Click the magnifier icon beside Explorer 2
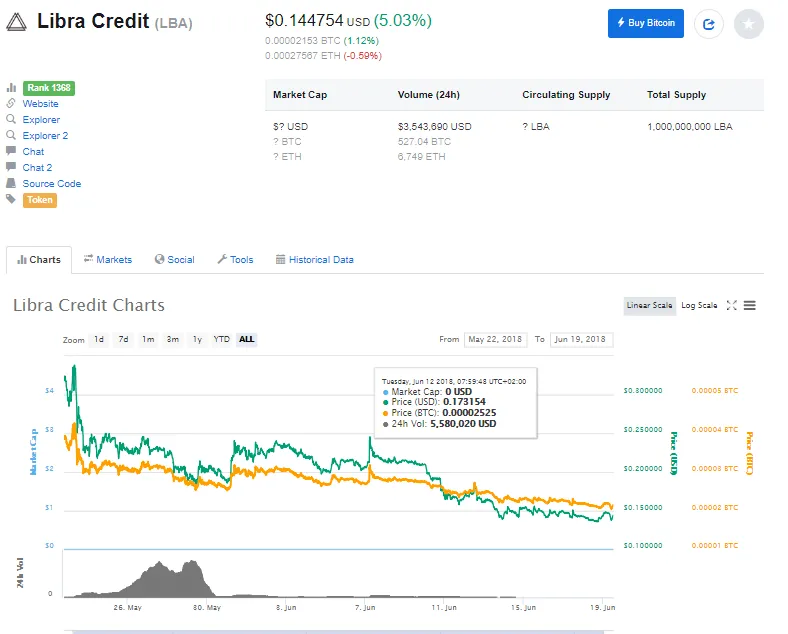This screenshot has width=788, height=634. [11, 135]
